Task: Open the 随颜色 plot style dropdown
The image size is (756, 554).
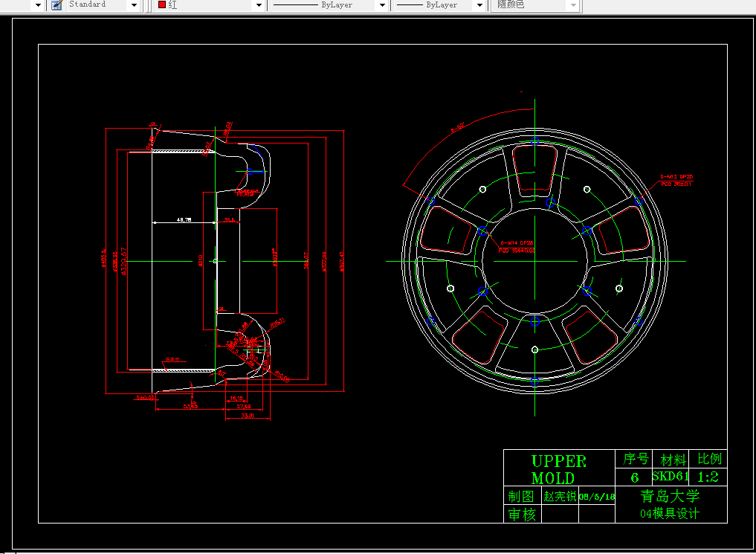Action: 573,5
